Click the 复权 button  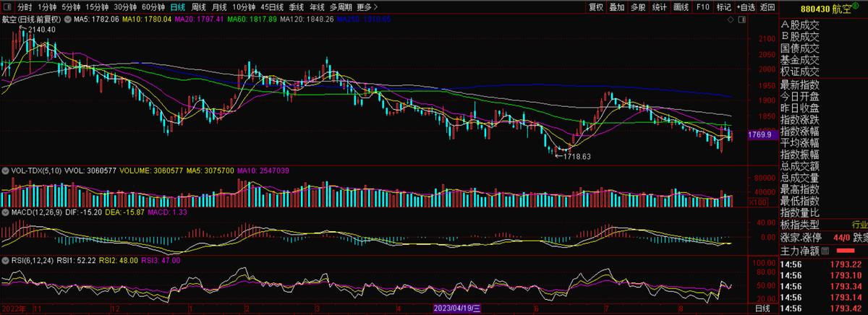(x=596, y=7)
